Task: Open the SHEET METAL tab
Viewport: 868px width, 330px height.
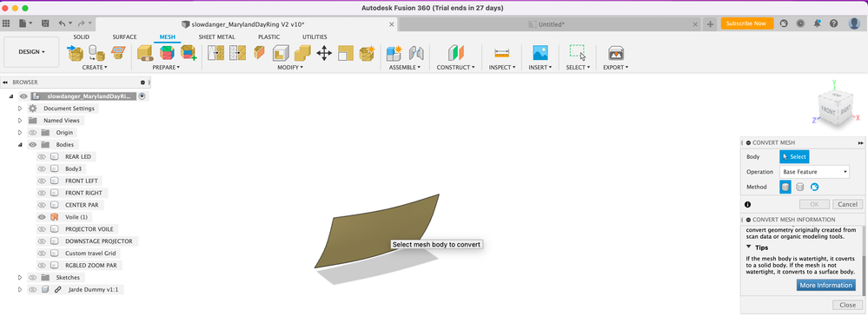Action: [x=216, y=37]
